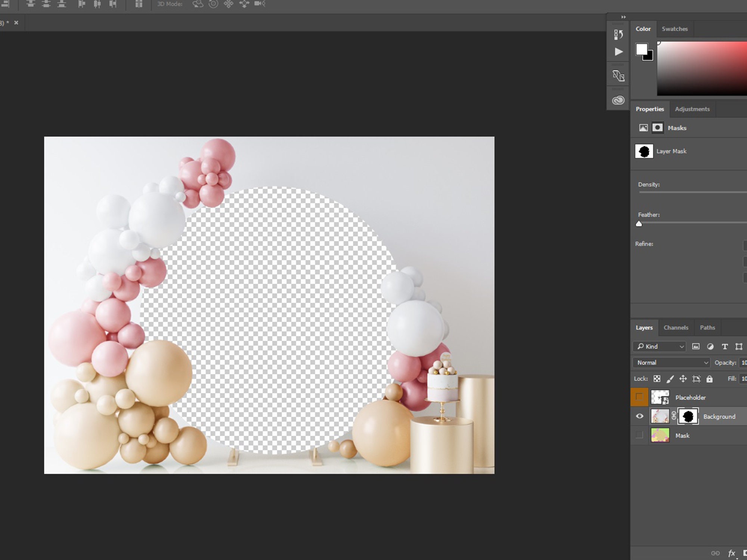Screen dimensions: 747x560
Task: Click the Lock transparent pixels icon
Action: pyautogui.click(x=657, y=379)
